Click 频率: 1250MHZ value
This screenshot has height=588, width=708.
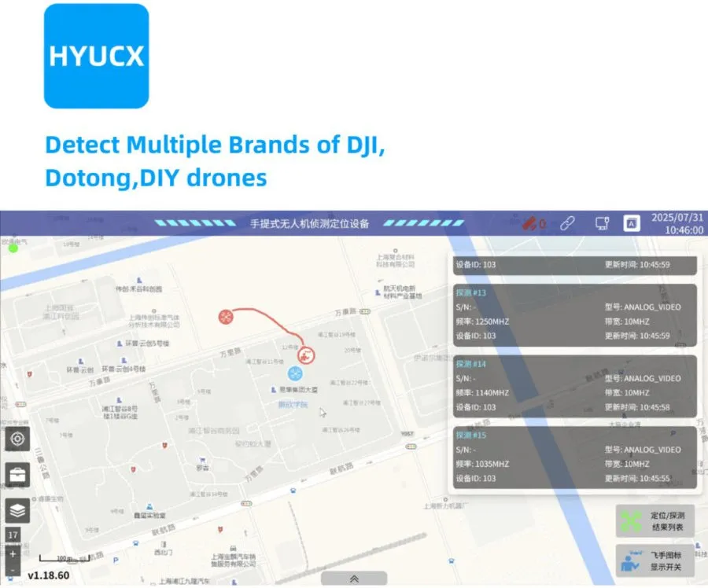coord(482,322)
